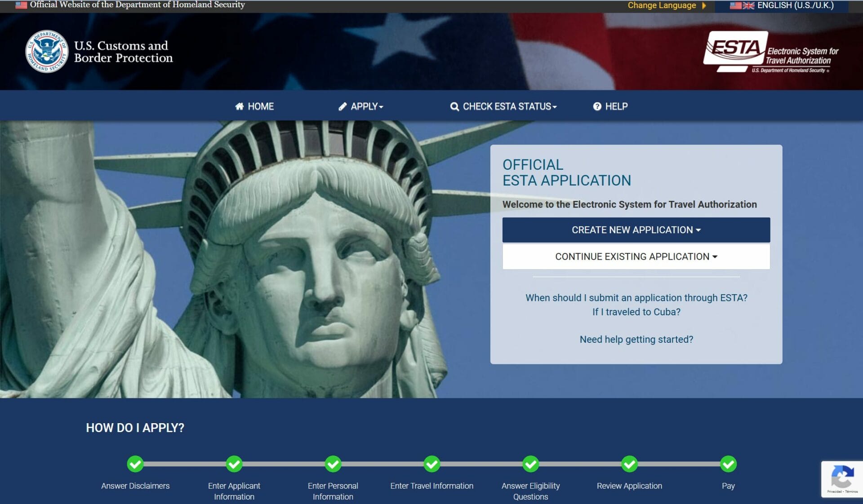Click the 'Pay' step label

pos(728,486)
